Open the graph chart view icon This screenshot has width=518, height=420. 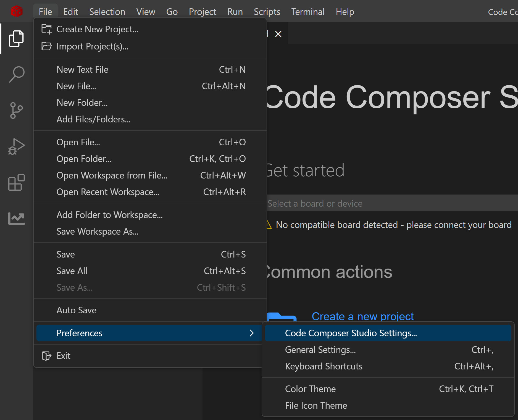(16, 218)
